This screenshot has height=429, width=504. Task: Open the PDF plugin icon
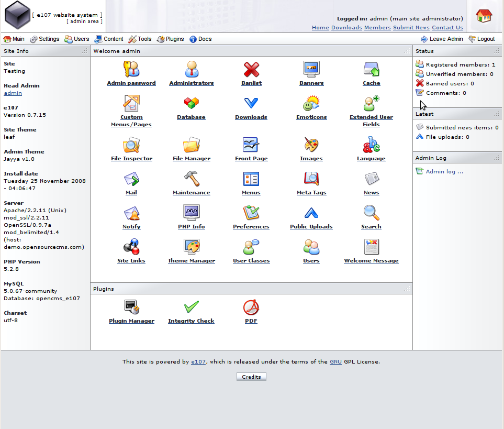click(x=251, y=307)
